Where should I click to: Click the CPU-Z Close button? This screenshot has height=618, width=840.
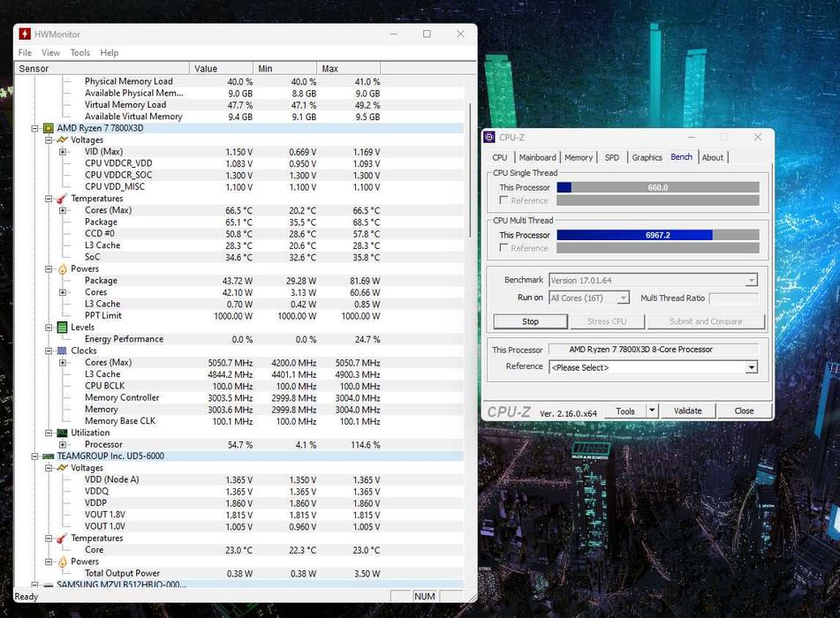(744, 411)
